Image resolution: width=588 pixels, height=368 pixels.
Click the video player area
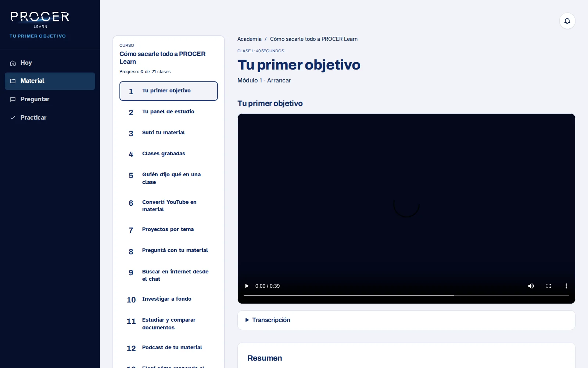pos(406,208)
